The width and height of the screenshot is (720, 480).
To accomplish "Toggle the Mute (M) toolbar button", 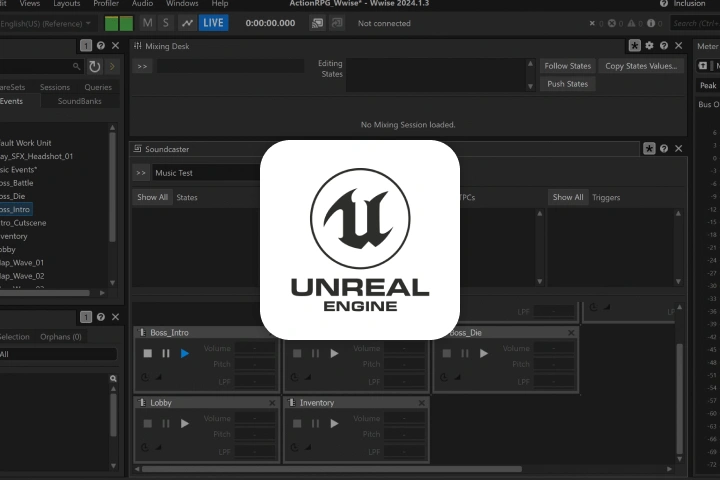I will coord(147,23).
